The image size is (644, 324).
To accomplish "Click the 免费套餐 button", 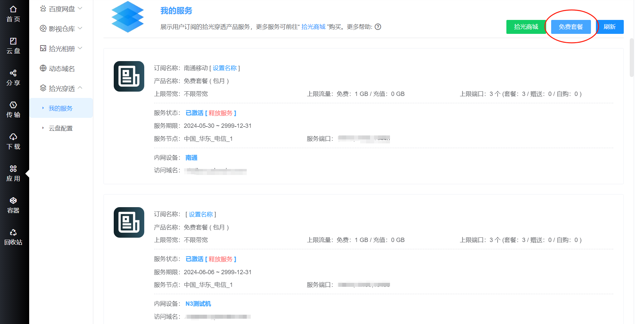I will (571, 27).
